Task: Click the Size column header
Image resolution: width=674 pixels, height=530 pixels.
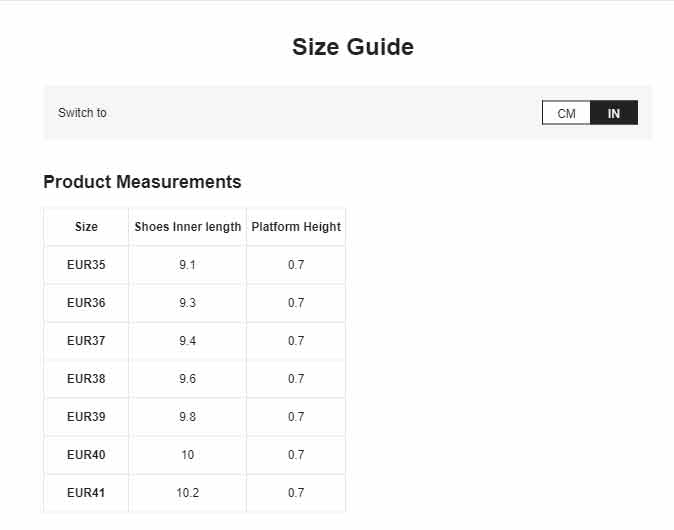Action: [86, 227]
